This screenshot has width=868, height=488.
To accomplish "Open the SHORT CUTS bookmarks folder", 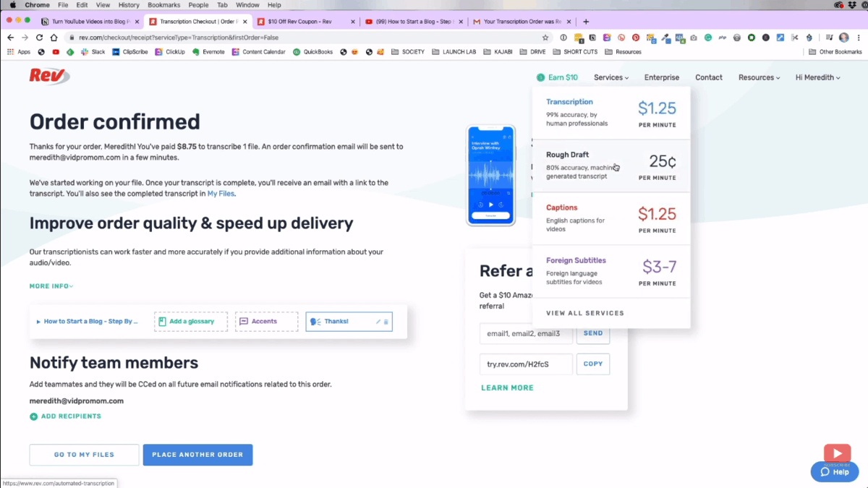I will [575, 52].
